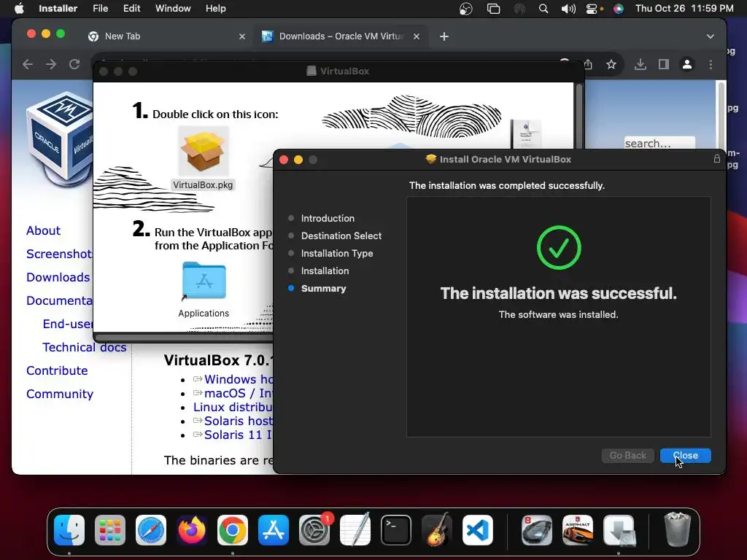747x560 pixels.
Task: Click the lock icon in Installer title bar
Action: click(716, 158)
